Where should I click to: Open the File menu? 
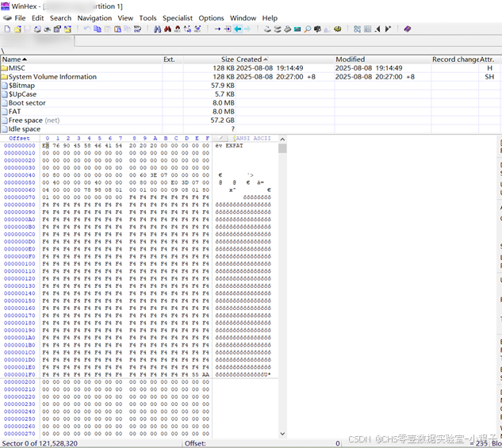[x=20, y=18]
